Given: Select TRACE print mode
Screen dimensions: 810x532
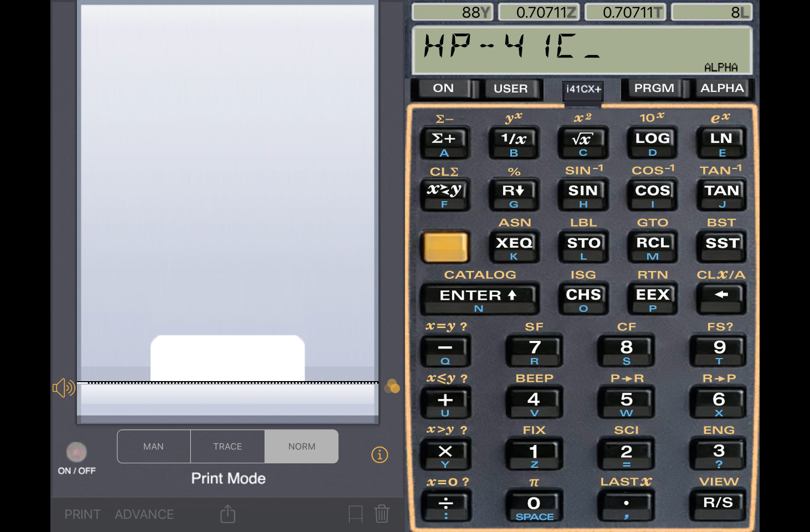Looking at the screenshot, I should tap(227, 446).
